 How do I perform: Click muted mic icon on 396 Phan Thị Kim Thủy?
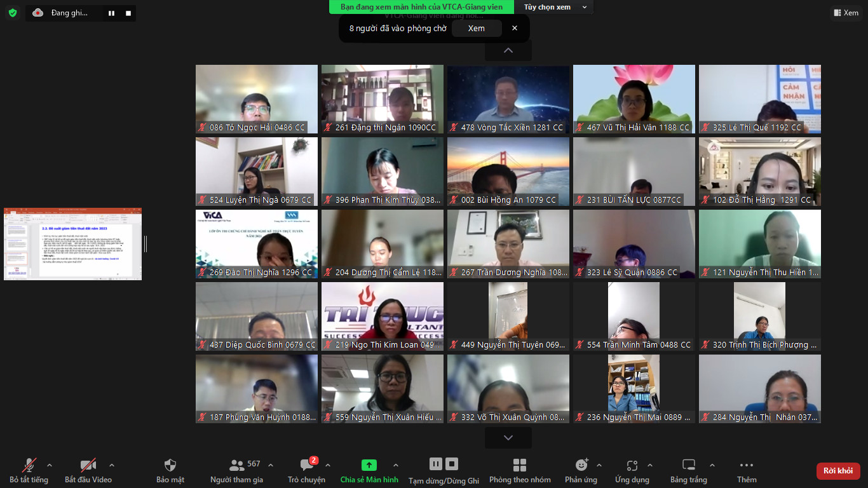point(329,200)
